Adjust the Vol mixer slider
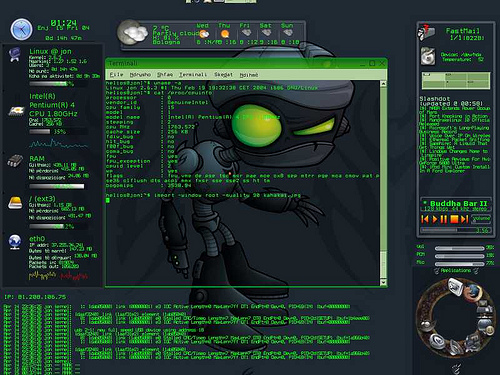This screenshot has height=375, width=500. pos(459,248)
